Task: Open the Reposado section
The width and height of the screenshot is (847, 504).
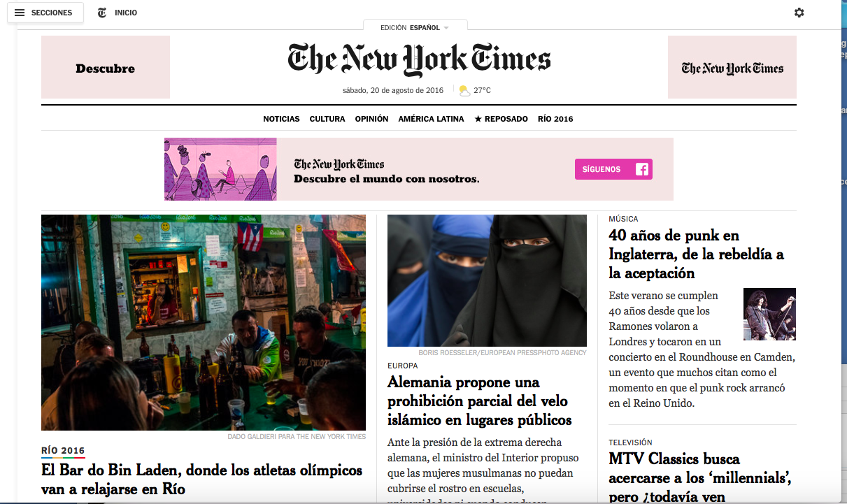Action: (x=501, y=119)
